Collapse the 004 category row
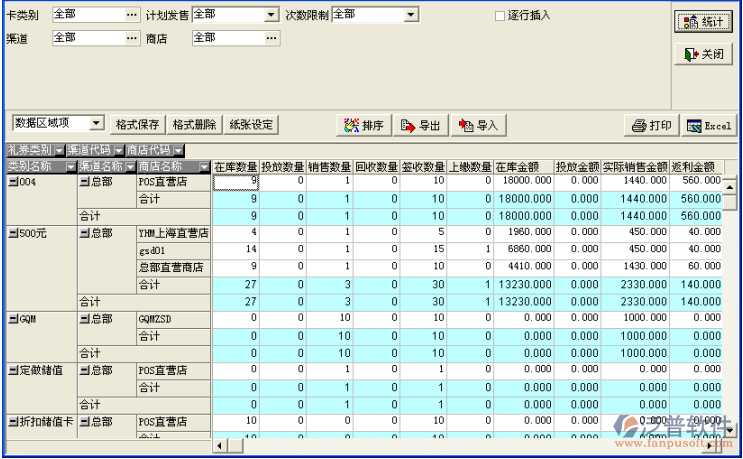Screen dimensions: 743x459 (12, 182)
